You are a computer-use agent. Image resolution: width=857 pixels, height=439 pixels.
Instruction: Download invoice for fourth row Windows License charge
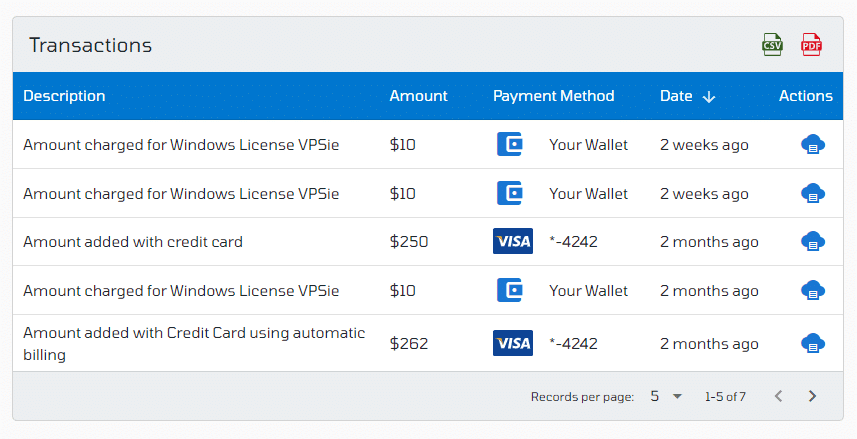point(813,290)
